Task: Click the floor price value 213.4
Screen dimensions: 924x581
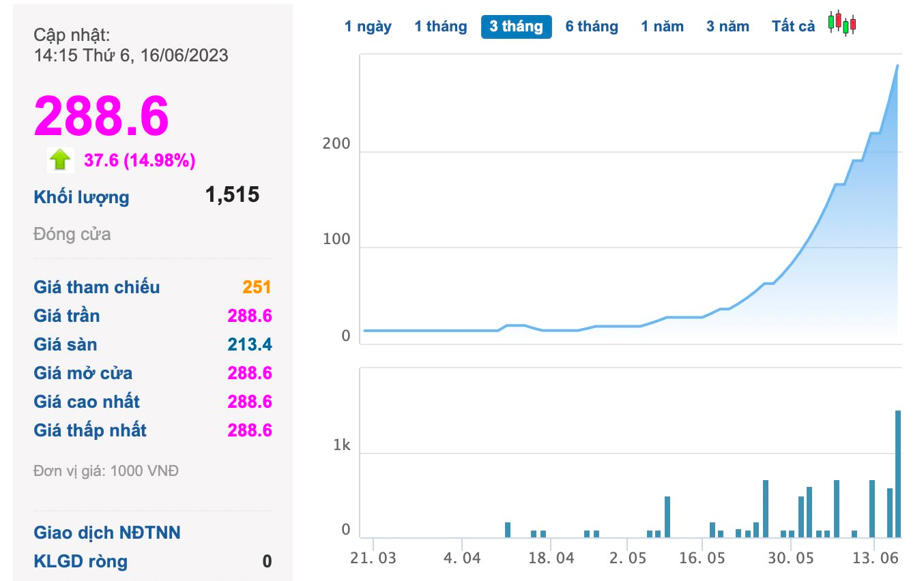Action: [250, 344]
